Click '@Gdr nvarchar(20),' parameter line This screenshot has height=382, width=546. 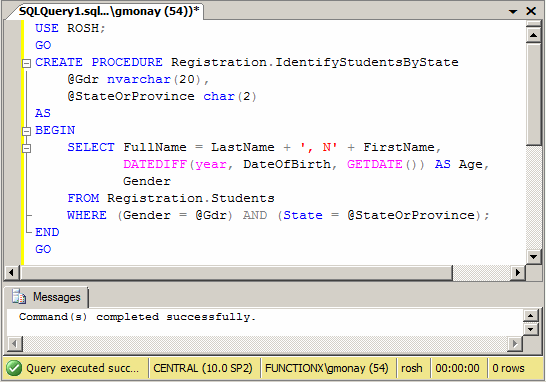[138, 79]
